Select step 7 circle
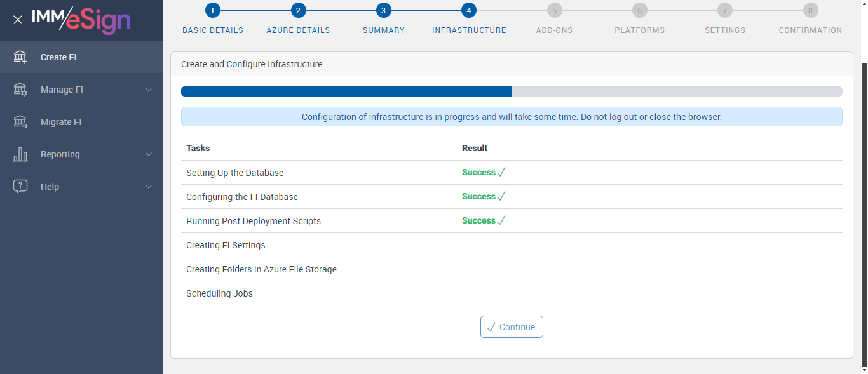 725,10
